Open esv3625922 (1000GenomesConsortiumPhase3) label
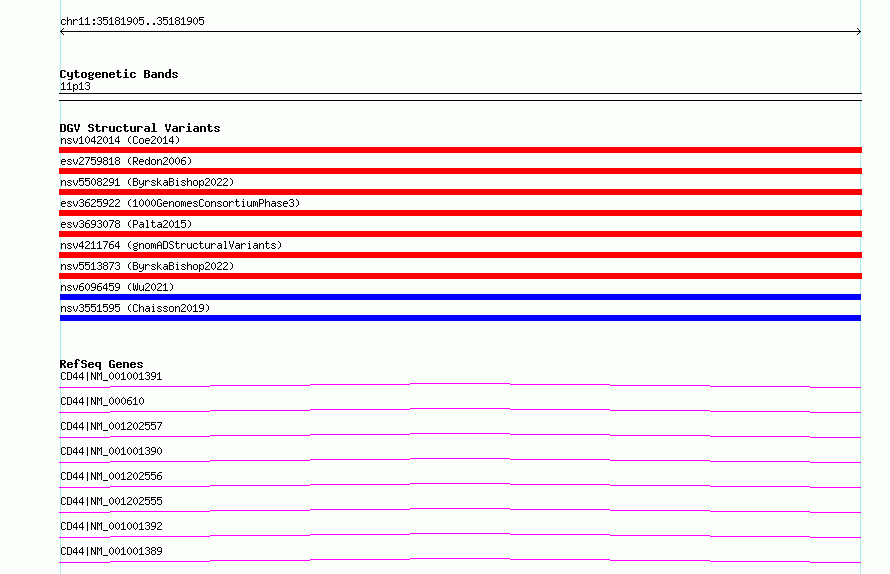This screenshot has width=890, height=574. tap(180, 203)
